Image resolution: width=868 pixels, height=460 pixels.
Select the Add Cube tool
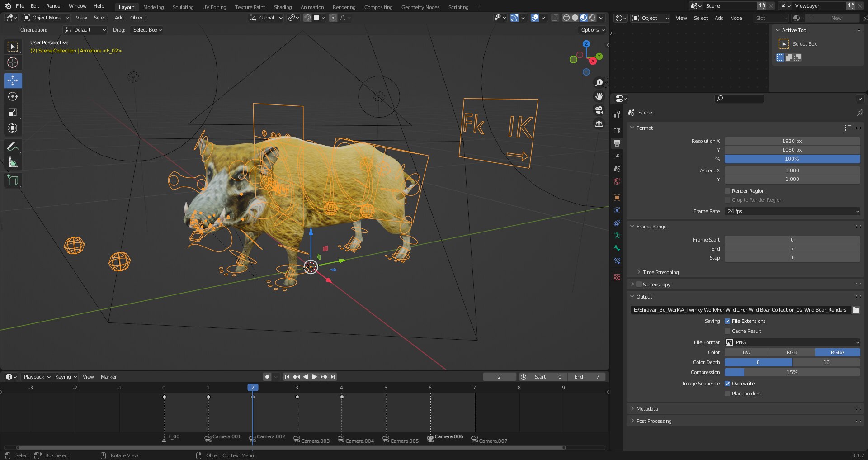[x=13, y=180]
